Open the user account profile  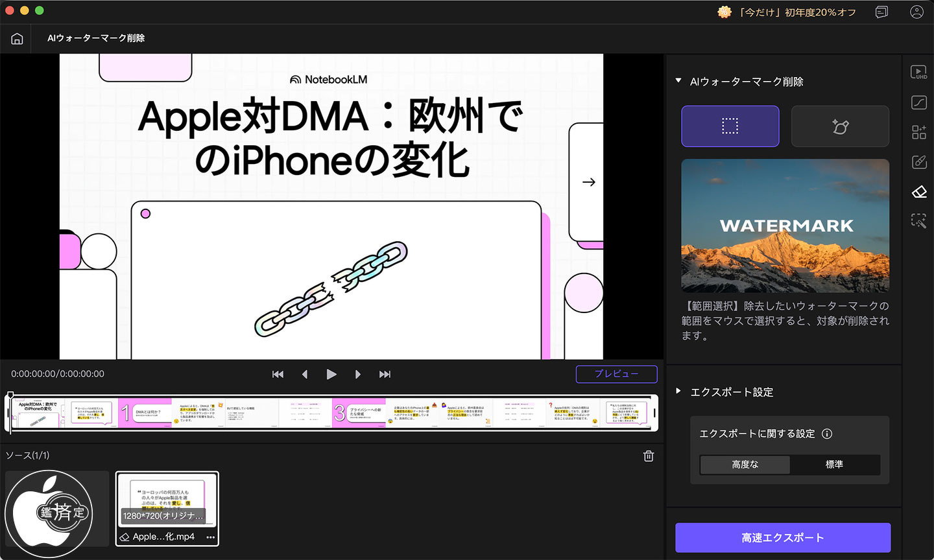pos(916,12)
